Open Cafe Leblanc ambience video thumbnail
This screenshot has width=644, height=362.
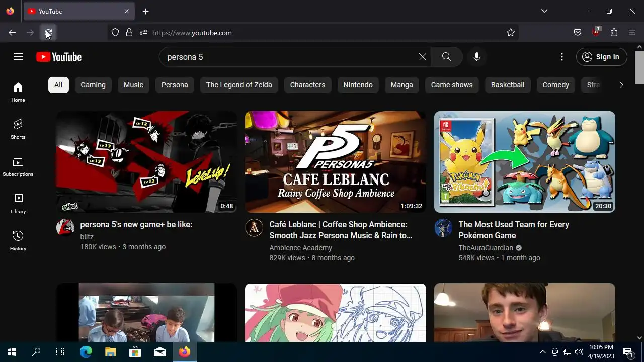(x=336, y=162)
